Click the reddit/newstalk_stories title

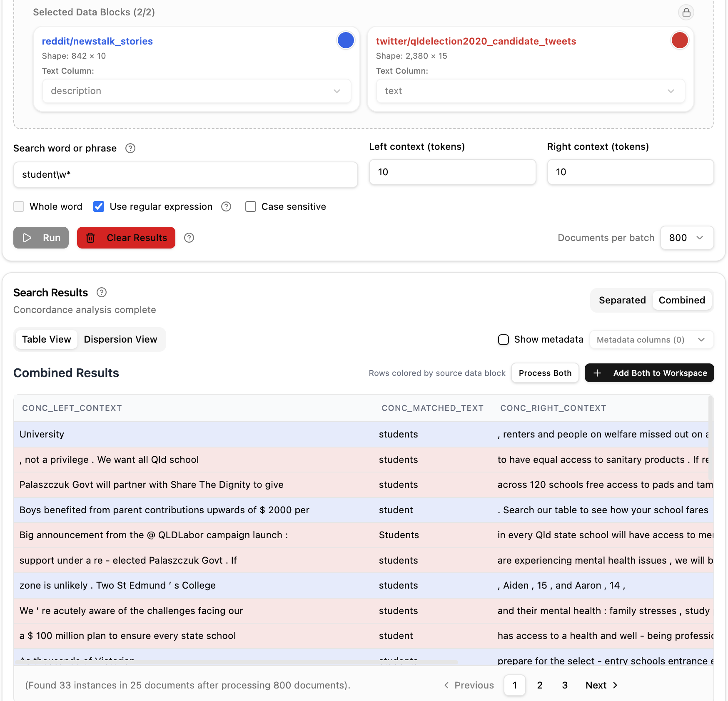97,41
